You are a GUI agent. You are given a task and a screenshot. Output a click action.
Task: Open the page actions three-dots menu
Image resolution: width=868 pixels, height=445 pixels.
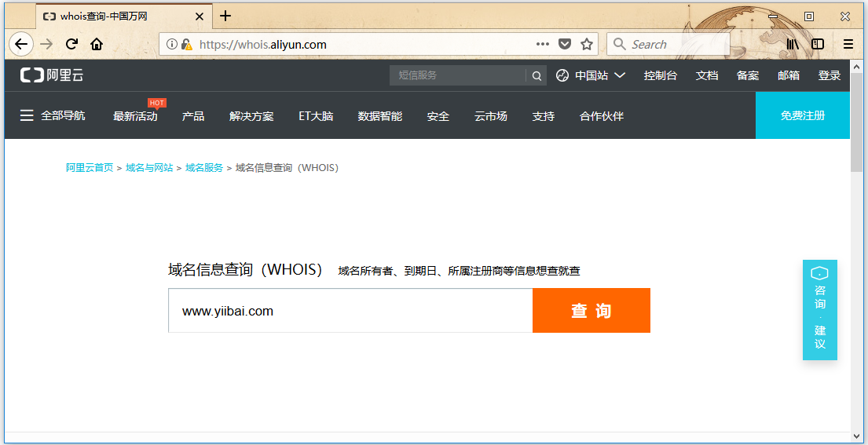pos(543,45)
